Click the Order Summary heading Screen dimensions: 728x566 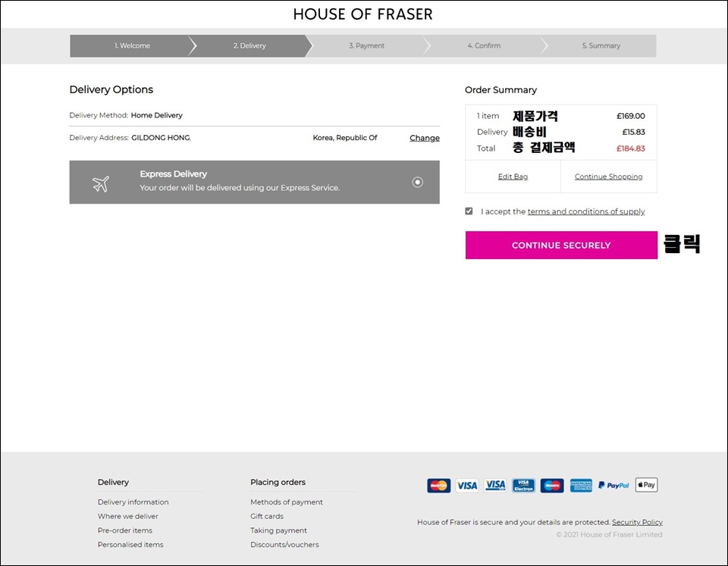(500, 90)
